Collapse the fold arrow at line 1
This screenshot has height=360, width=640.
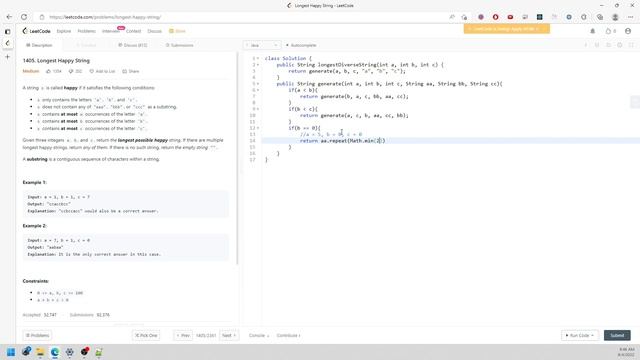[x=258, y=58]
